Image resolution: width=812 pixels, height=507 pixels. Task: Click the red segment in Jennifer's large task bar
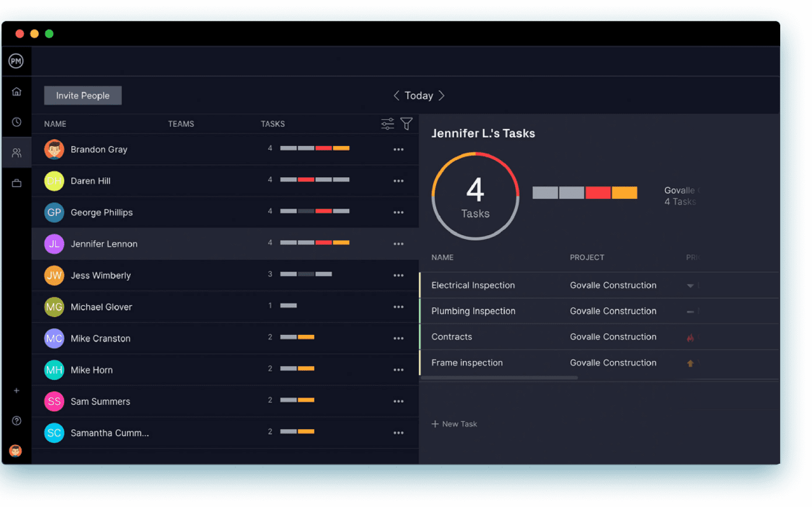point(598,193)
